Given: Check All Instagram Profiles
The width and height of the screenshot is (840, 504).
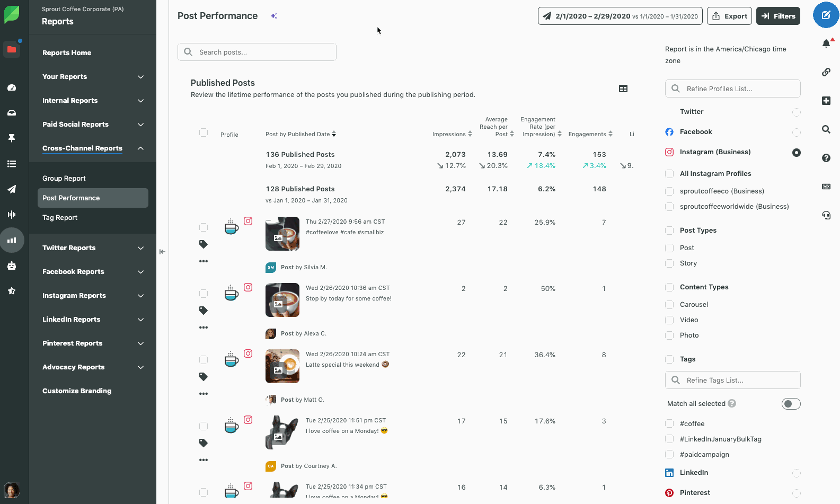Looking at the screenshot, I should point(669,174).
